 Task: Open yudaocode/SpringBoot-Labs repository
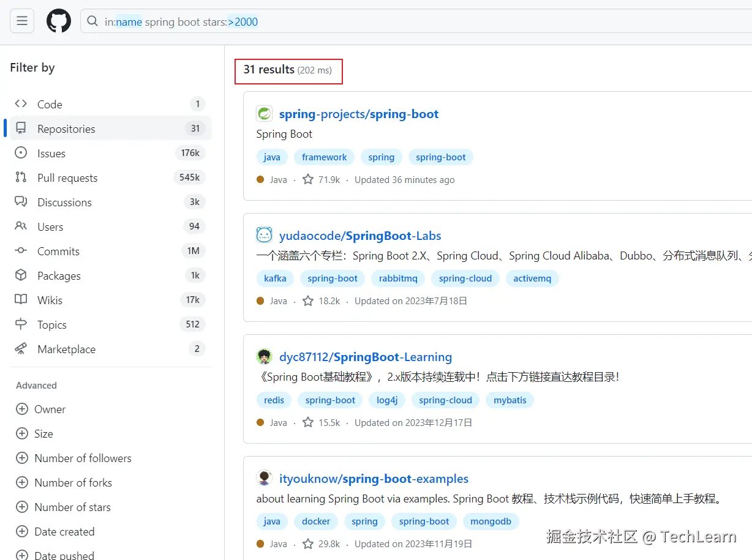pyautogui.click(x=360, y=236)
